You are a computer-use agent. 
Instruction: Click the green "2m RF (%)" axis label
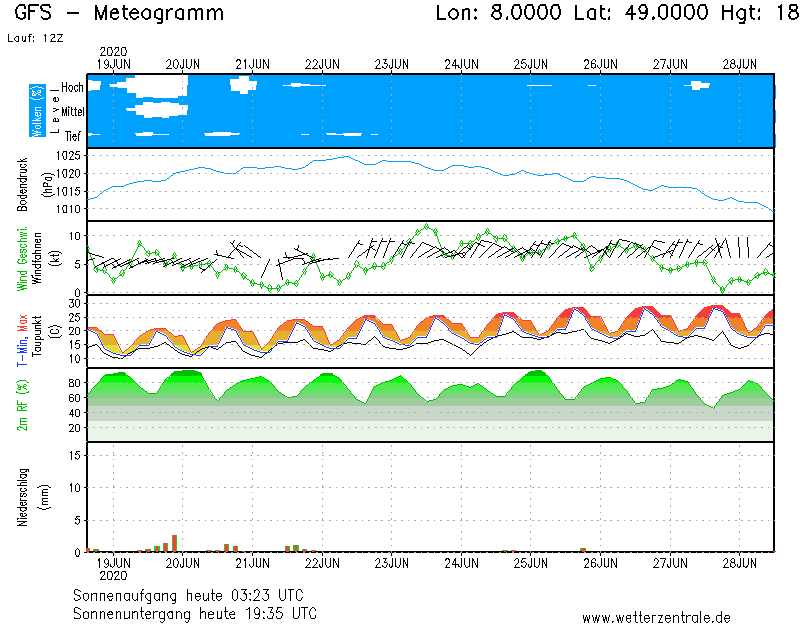[x=22, y=405]
